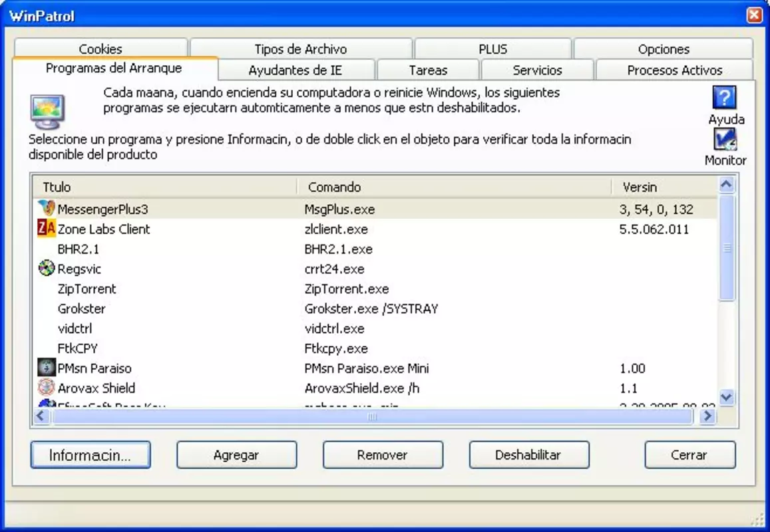Click the horizontal scrollbar left arrow
Viewport: 770px width, 532px height.
coord(41,417)
